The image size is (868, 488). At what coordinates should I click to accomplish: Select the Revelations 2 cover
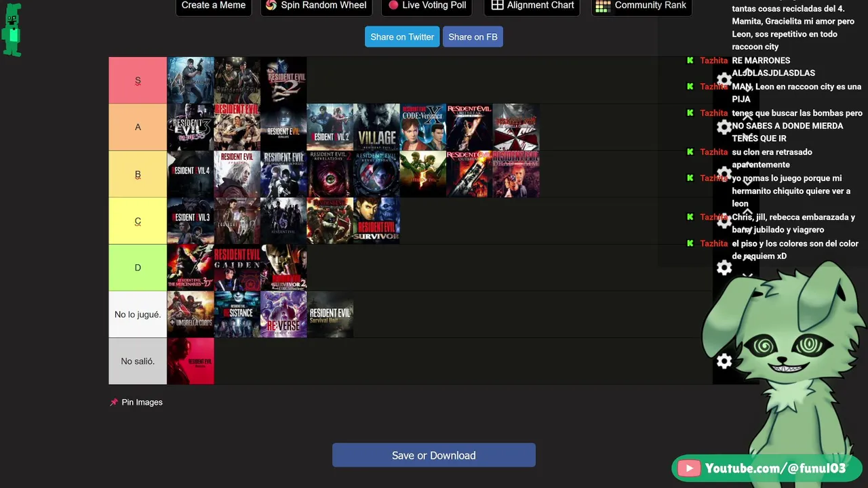(x=330, y=174)
